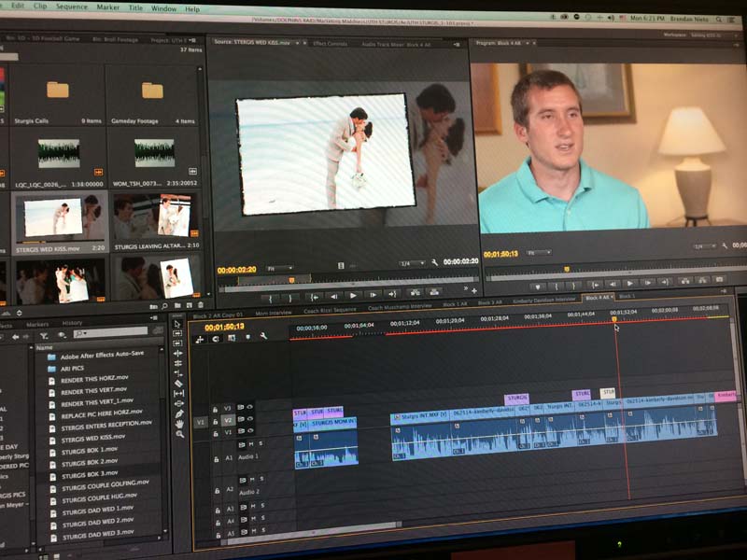Open timeline wrench display settings

263,336
